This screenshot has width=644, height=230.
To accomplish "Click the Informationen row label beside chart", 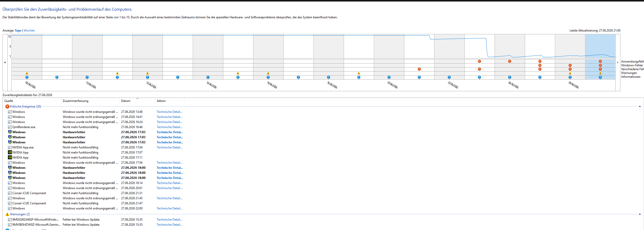I will [x=631, y=77].
